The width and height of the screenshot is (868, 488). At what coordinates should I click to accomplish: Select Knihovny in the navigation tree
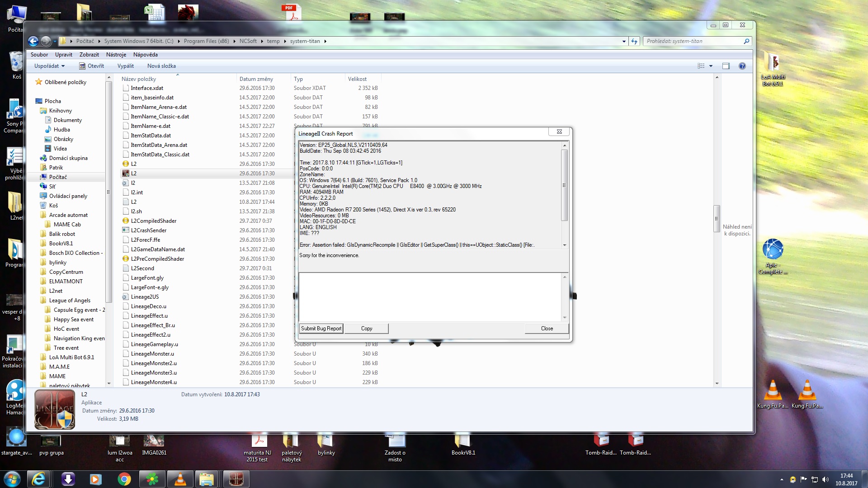tap(60, 111)
